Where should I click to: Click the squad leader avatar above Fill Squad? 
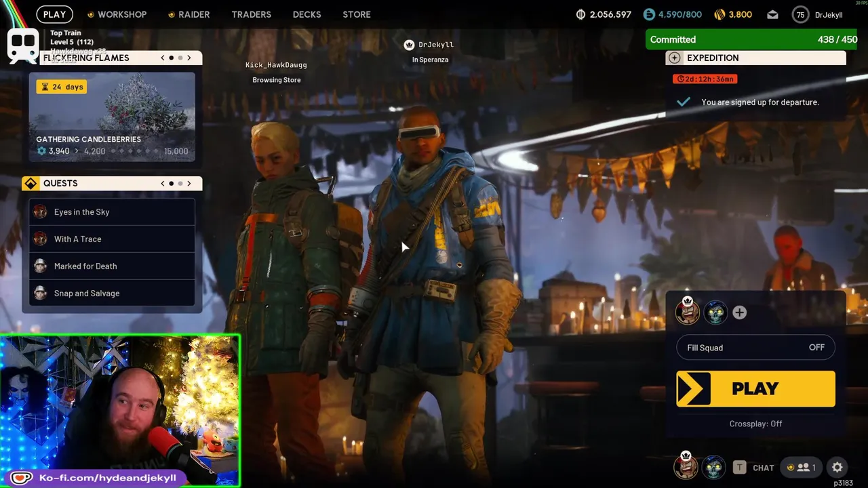point(687,312)
